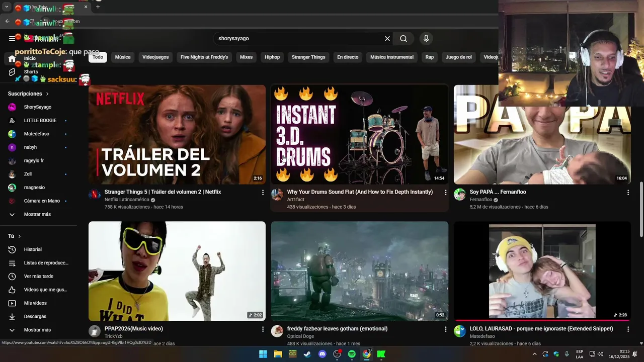Click Netflix Latinoamérica channel avatar
This screenshot has height=362, width=644.
95,195
